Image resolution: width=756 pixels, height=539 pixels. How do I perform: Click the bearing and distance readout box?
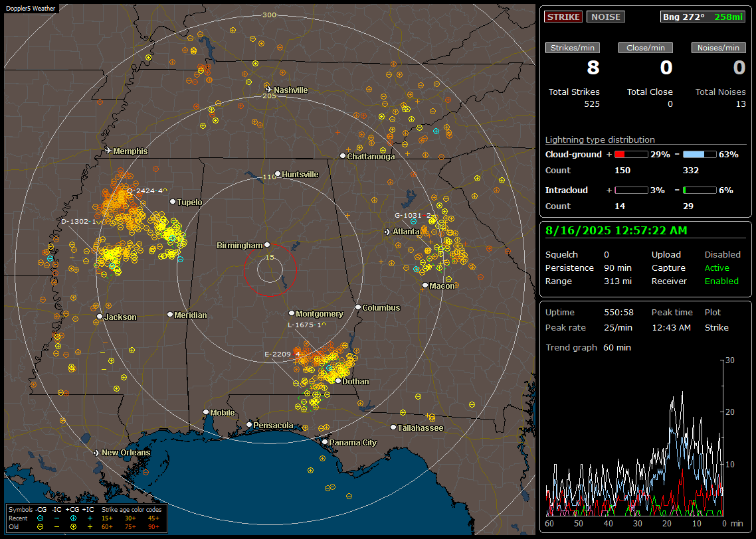tap(703, 17)
